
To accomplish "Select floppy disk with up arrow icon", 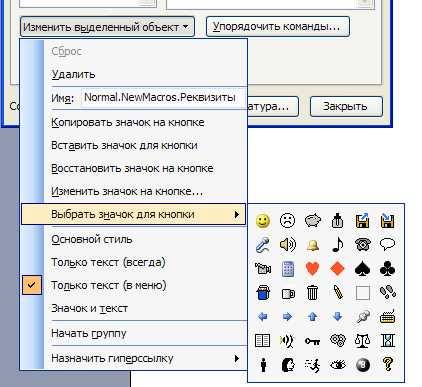I will click(x=362, y=221).
